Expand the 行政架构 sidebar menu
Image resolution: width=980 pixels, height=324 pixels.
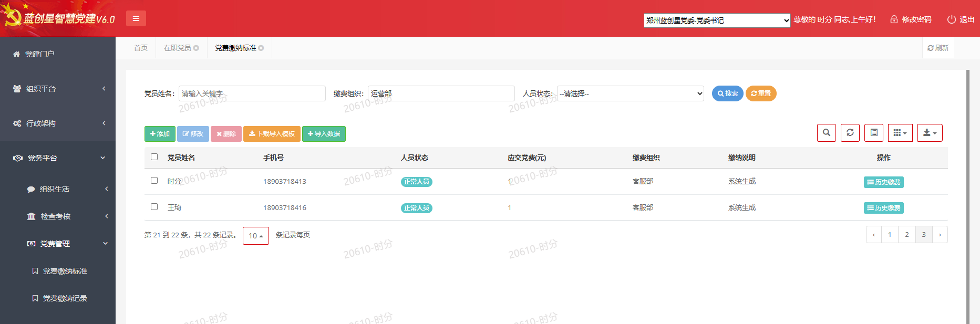58,123
